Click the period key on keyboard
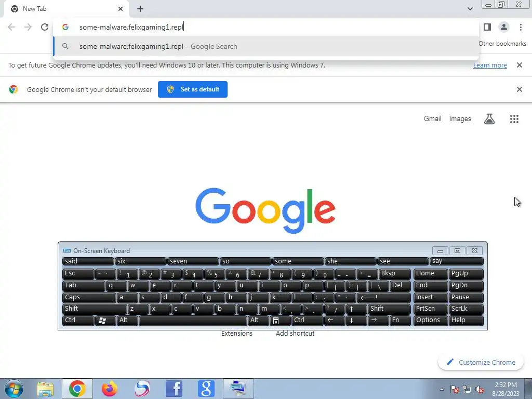Viewport: 532px width, 399px height. [313, 309]
